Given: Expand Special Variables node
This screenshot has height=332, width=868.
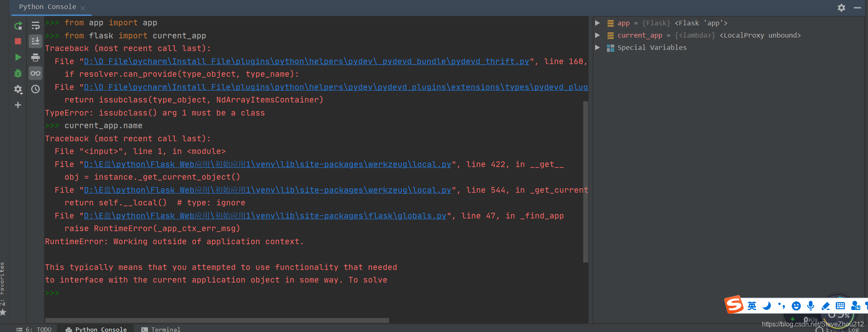Looking at the screenshot, I should tap(598, 47).
